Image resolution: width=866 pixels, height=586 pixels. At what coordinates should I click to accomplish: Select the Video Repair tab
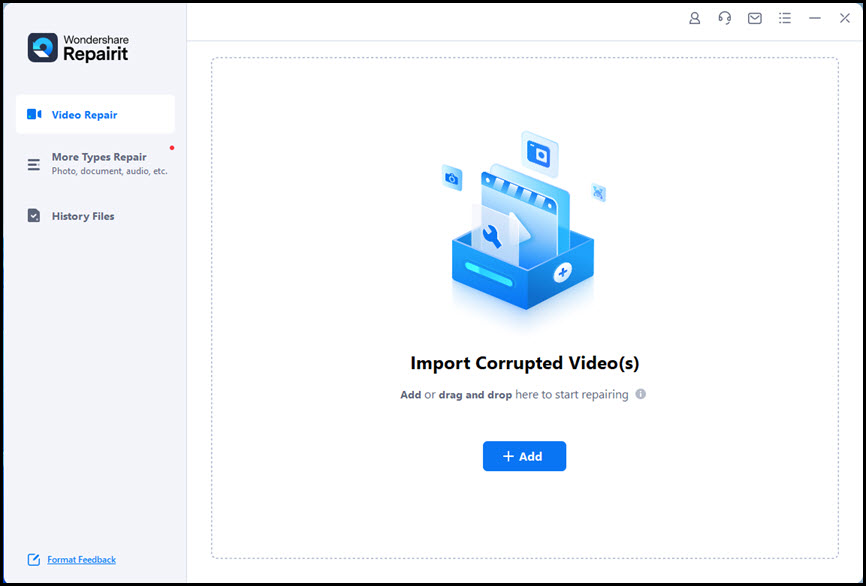[x=95, y=114]
